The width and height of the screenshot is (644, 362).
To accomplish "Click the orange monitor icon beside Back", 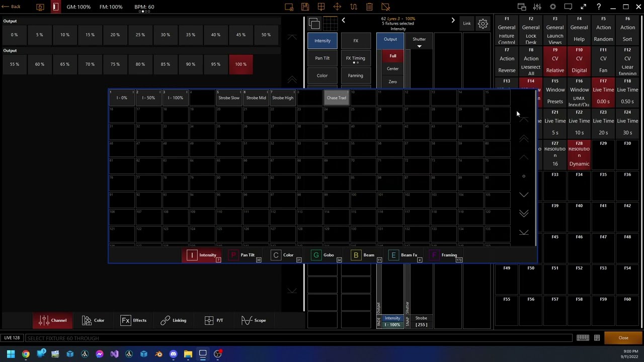I will 40,7.
